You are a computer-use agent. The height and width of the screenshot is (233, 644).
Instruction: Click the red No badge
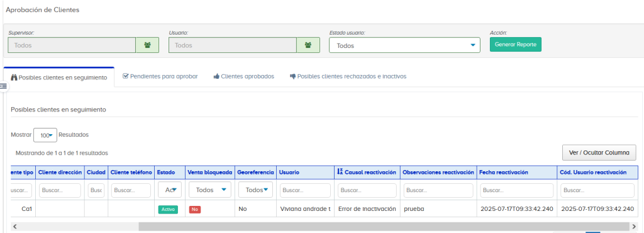(195, 209)
